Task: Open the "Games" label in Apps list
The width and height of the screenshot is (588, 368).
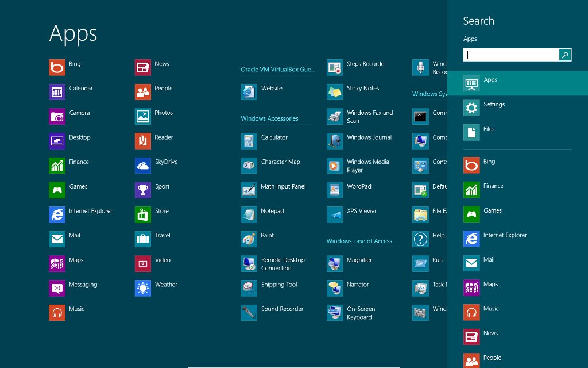Action: 78,186
